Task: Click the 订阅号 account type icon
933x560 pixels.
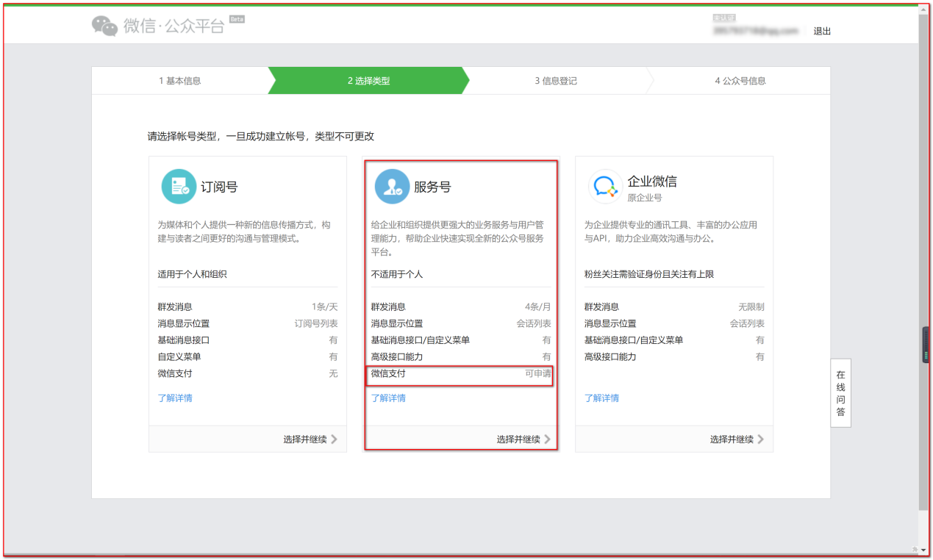Action: [x=179, y=187]
